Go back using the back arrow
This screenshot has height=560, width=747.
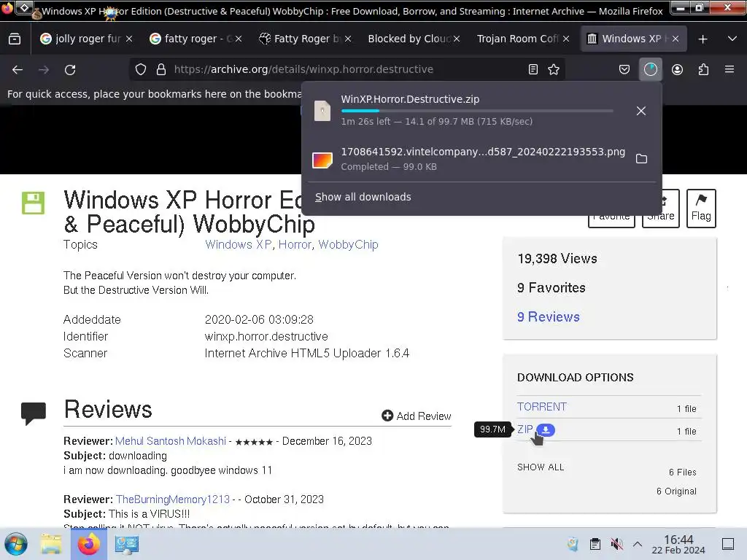coord(18,69)
